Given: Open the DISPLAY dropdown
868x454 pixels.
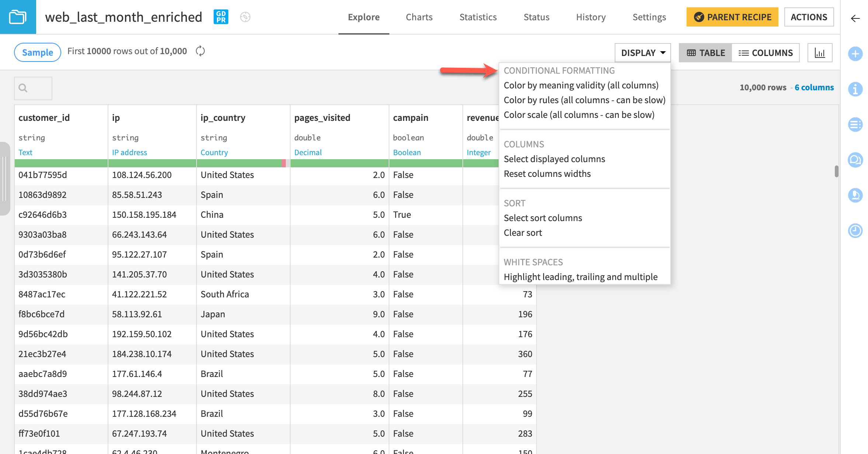Looking at the screenshot, I should (643, 53).
